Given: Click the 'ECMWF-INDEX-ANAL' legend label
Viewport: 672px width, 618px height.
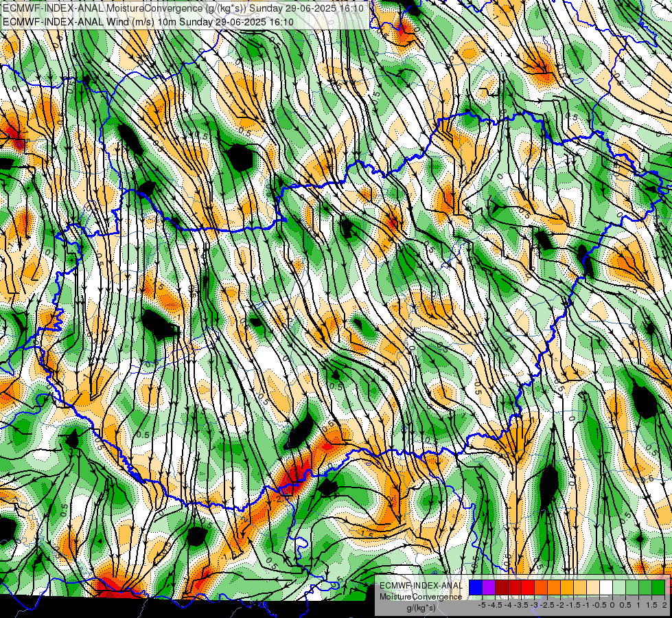Looking at the screenshot, I should click(x=421, y=586).
